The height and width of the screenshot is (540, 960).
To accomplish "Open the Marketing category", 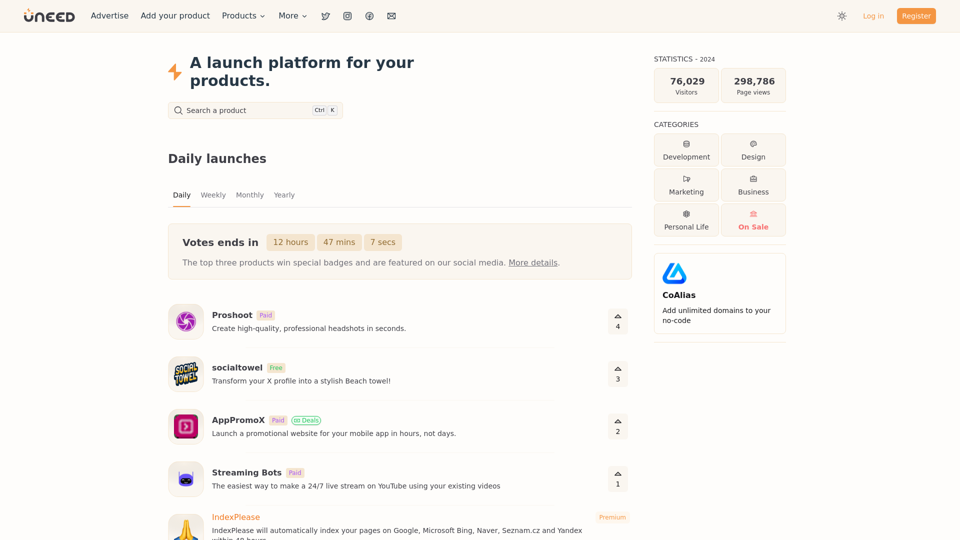I will 686,185.
